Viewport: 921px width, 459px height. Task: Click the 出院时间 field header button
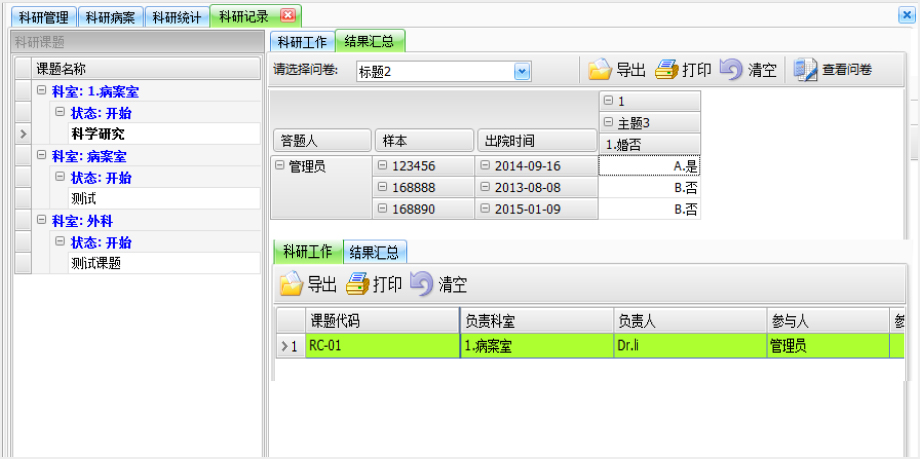tap(535, 141)
